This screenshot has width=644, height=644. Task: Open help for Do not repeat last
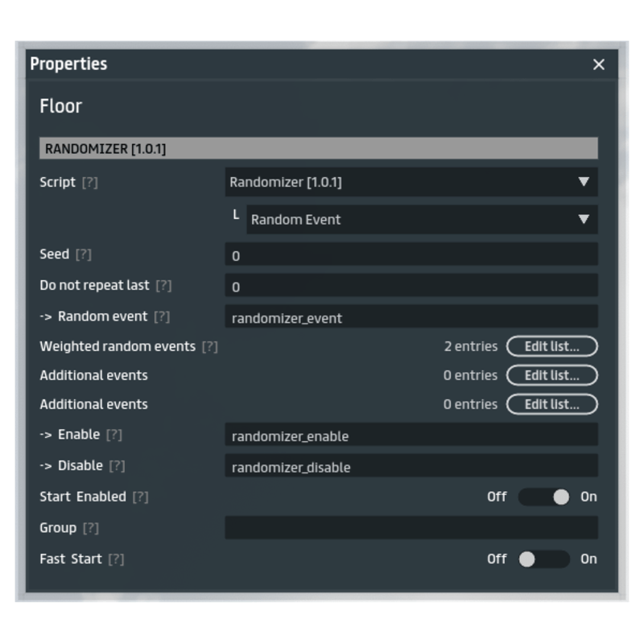[x=163, y=286]
